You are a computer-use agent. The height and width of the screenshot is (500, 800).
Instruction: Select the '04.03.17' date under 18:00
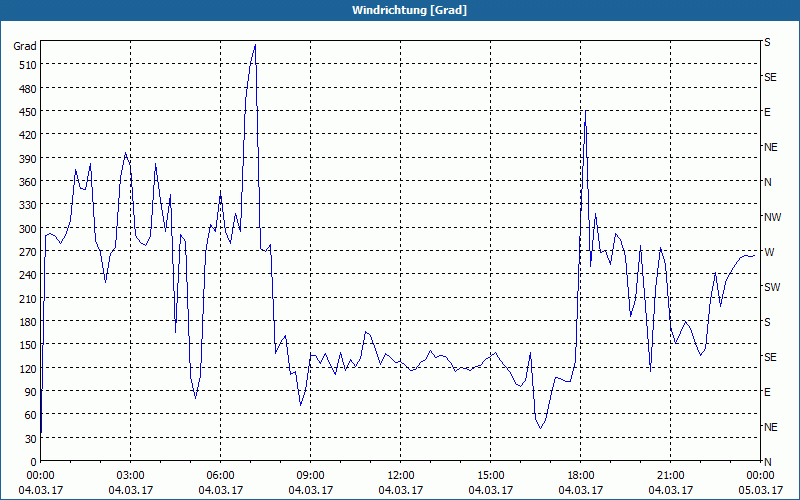(581, 490)
